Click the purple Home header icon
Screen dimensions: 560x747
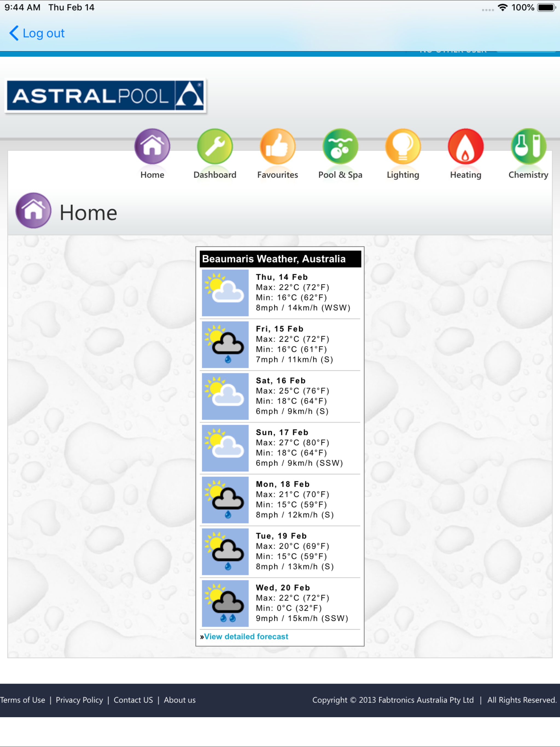(33, 211)
